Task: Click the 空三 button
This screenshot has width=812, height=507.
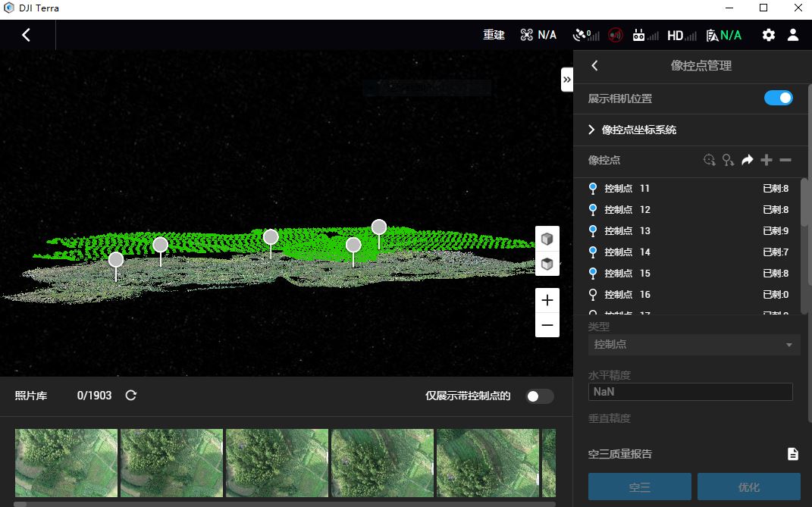Action: tap(640, 487)
